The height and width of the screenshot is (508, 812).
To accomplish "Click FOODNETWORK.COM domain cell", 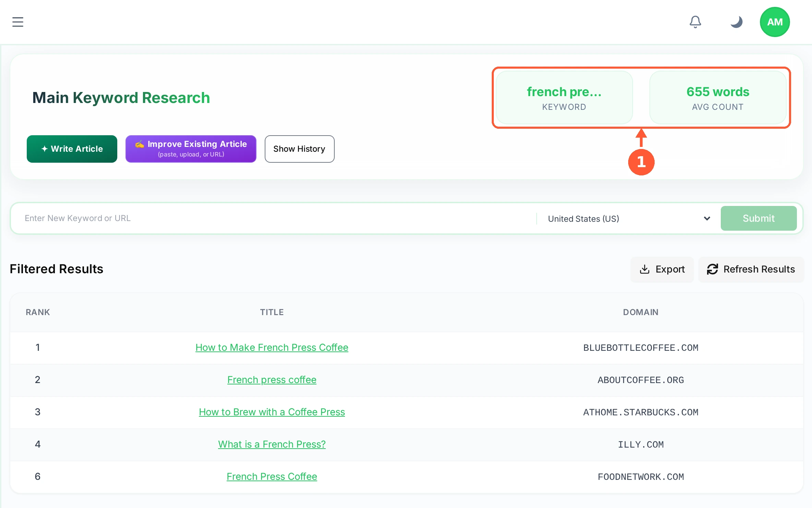I will tap(641, 477).
